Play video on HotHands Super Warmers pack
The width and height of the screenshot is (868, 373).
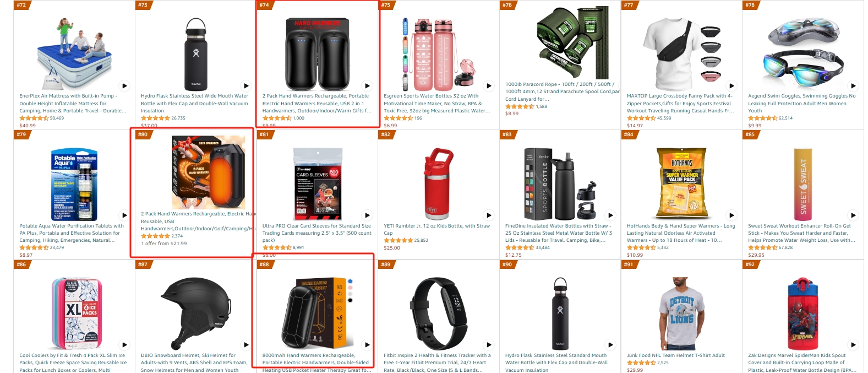[x=731, y=215]
